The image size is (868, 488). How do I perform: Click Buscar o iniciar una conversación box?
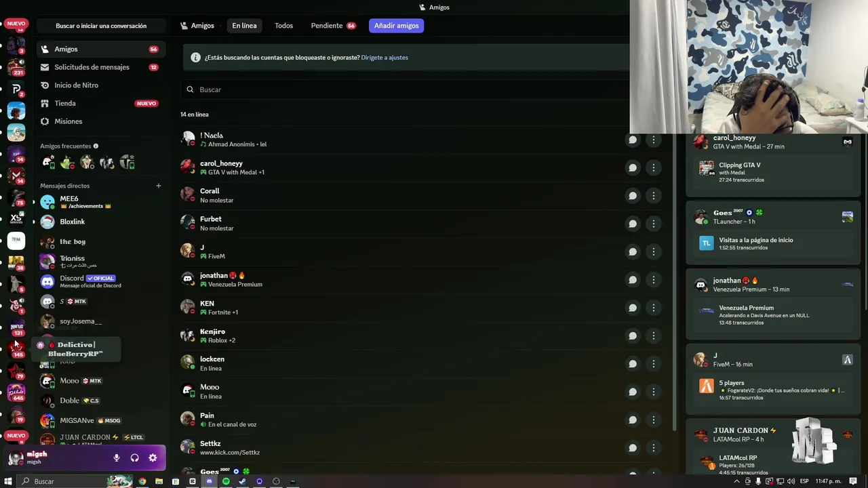101,26
